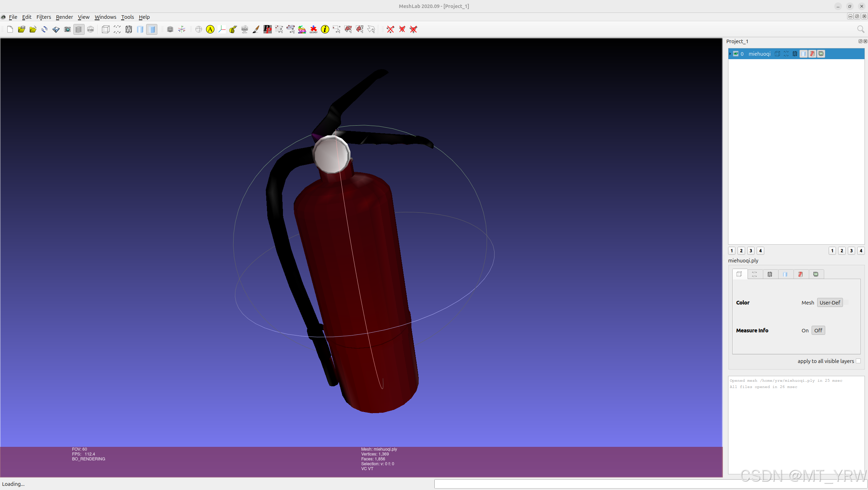Reload the current mesh
The height and width of the screenshot is (490, 868).
[45, 30]
